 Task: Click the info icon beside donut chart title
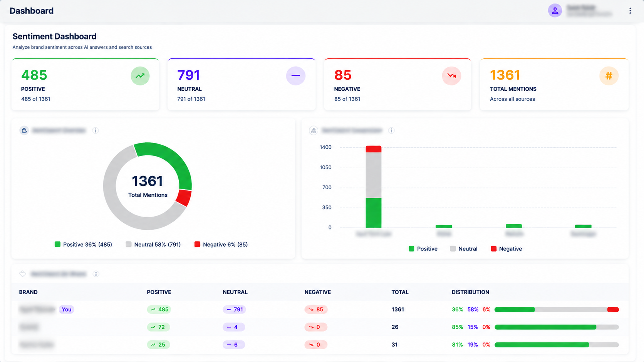96,130
